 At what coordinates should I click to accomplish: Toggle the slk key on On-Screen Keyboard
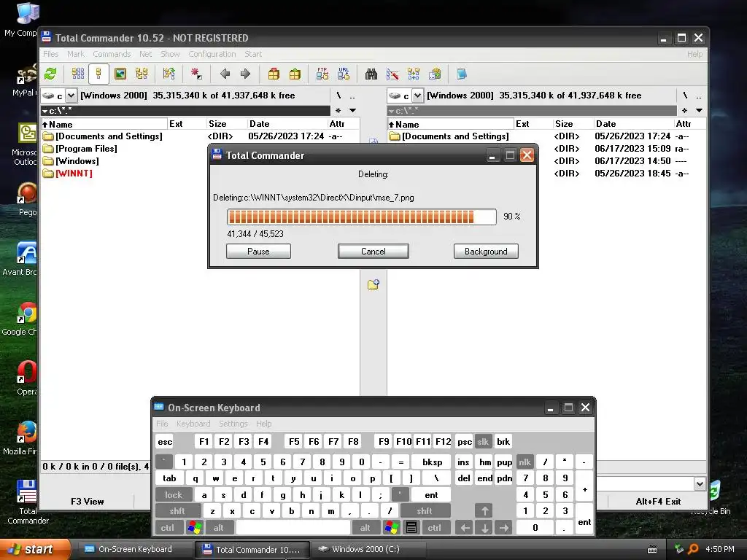coord(483,441)
